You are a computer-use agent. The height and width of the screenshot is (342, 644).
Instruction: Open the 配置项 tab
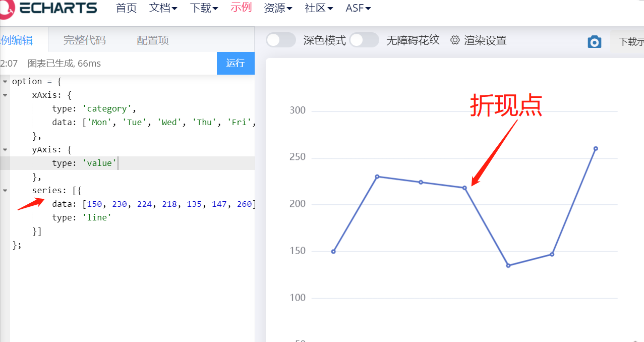[152, 39]
